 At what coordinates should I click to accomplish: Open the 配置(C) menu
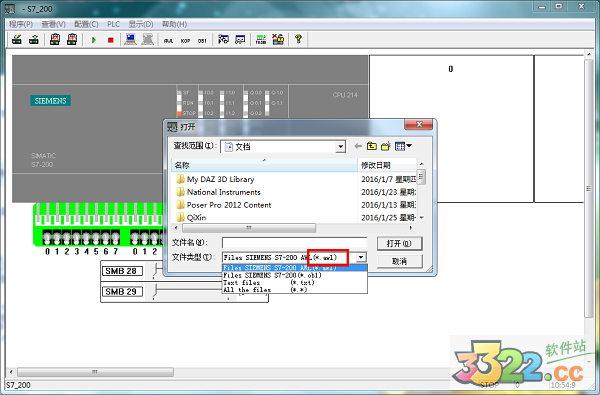point(86,24)
